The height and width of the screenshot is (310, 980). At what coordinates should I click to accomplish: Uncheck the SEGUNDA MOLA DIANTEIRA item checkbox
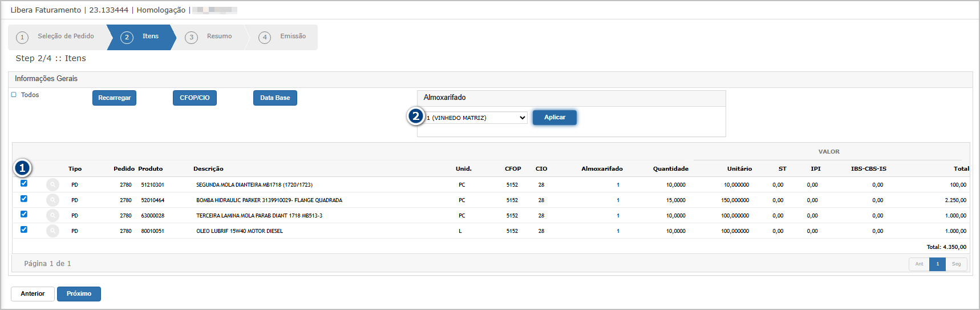click(x=24, y=183)
